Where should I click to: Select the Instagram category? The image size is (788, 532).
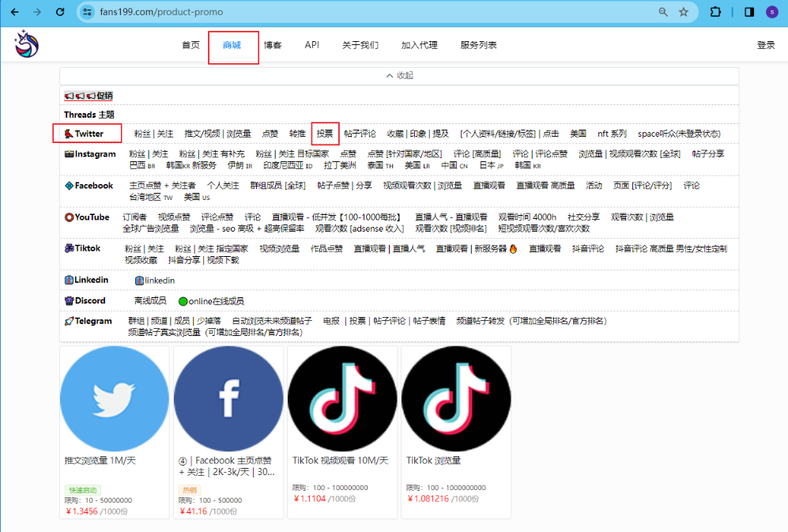90,154
